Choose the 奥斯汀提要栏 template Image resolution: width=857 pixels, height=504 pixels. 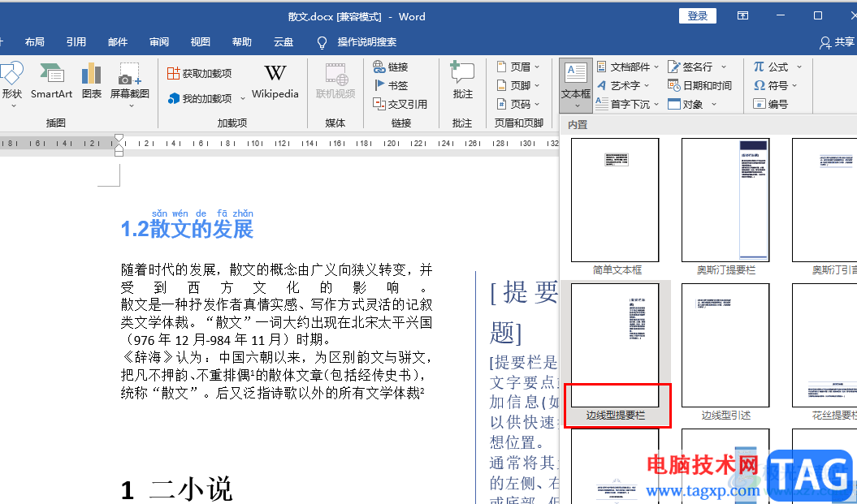tap(726, 207)
